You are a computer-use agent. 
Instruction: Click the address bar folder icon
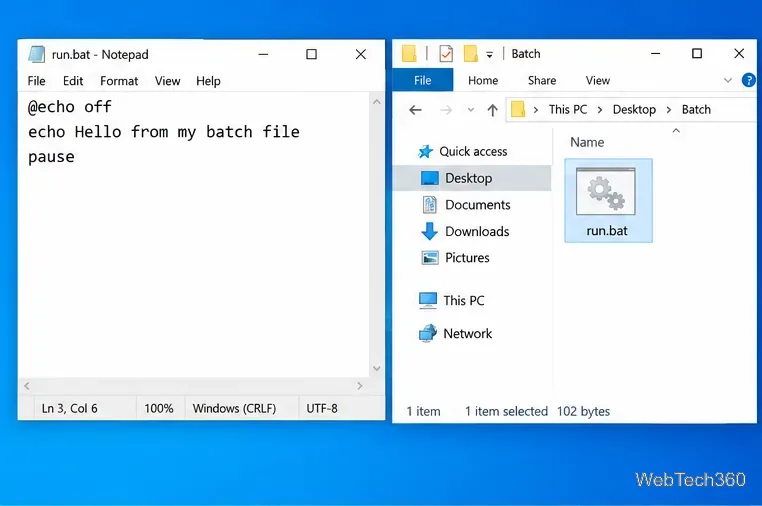518,109
